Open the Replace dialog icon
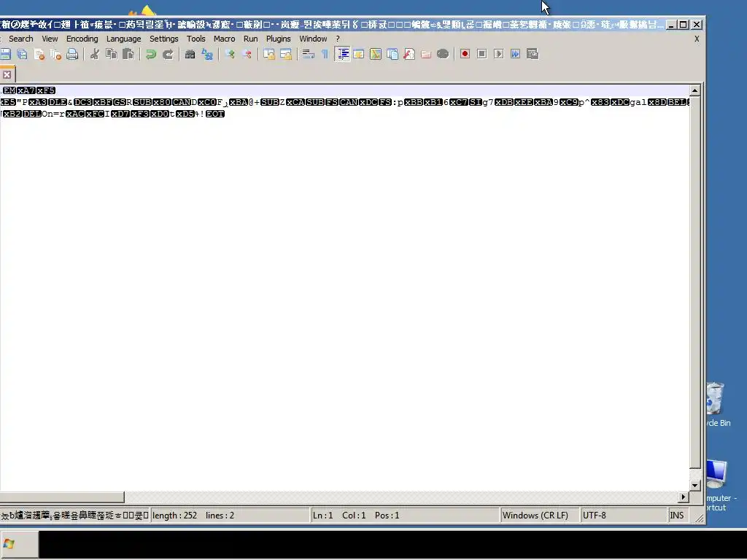This screenshot has height=560, width=747. [206, 54]
